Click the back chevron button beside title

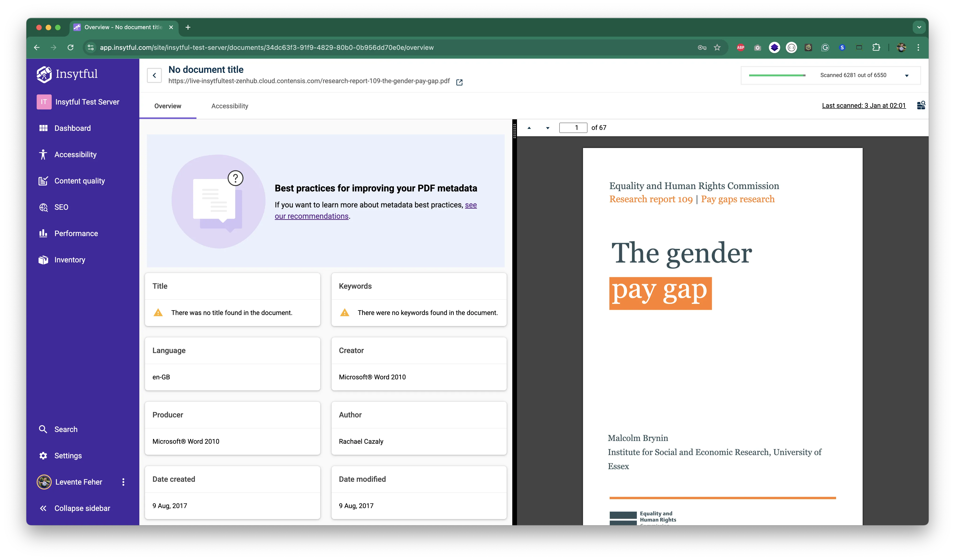pyautogui.click(x=154, y=75)
